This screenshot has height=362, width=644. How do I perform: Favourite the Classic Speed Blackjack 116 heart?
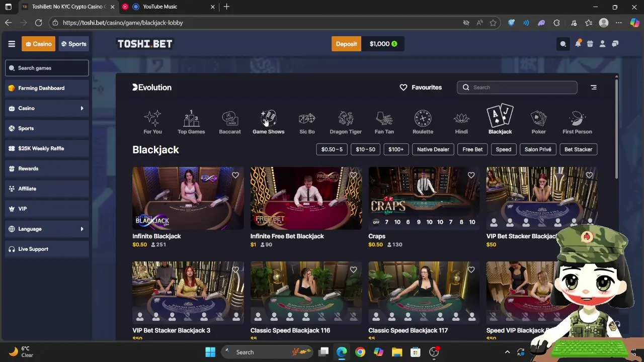pos(353,270)
